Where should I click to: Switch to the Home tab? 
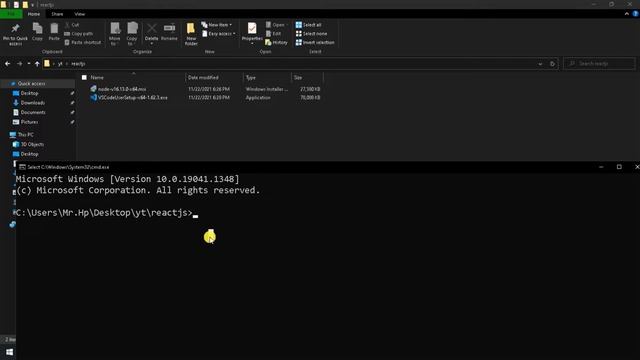[34, 14]
